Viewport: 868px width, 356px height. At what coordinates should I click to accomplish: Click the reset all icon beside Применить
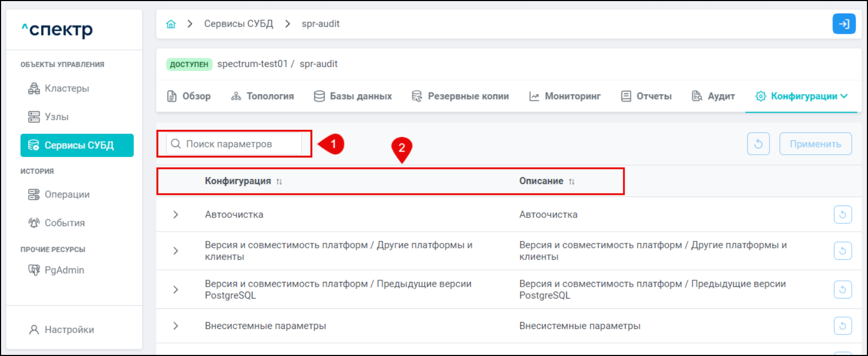[x=758, y=144]
